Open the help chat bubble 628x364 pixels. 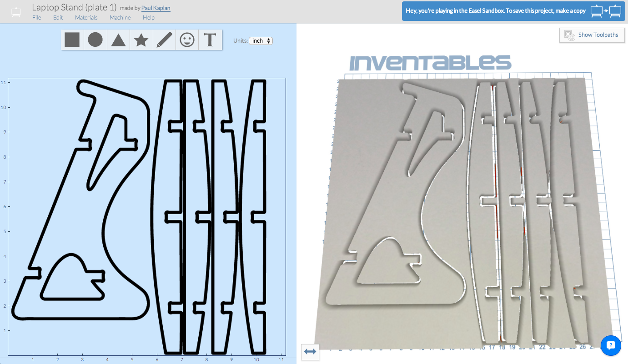pos(610,345)
